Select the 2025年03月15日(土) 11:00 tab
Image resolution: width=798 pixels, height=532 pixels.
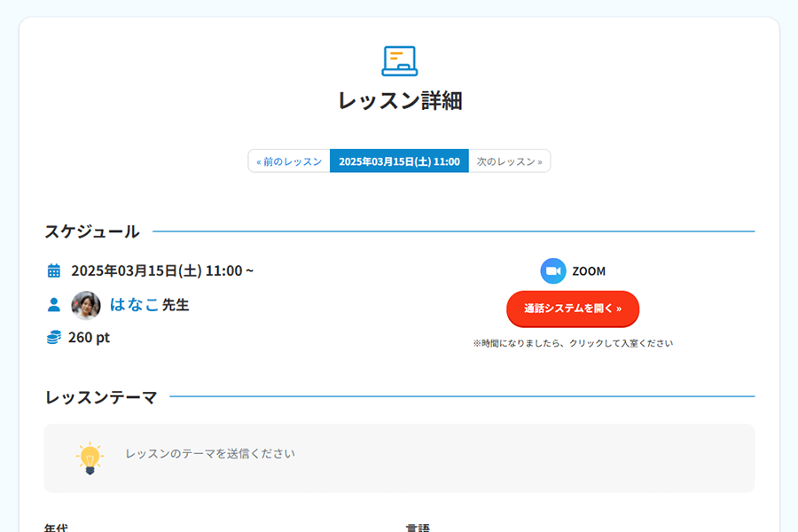pyautogui.click(x=400, y=161)
